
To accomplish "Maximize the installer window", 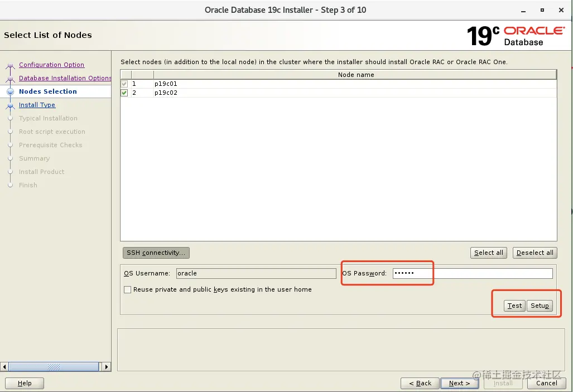I will click(542, 10).
